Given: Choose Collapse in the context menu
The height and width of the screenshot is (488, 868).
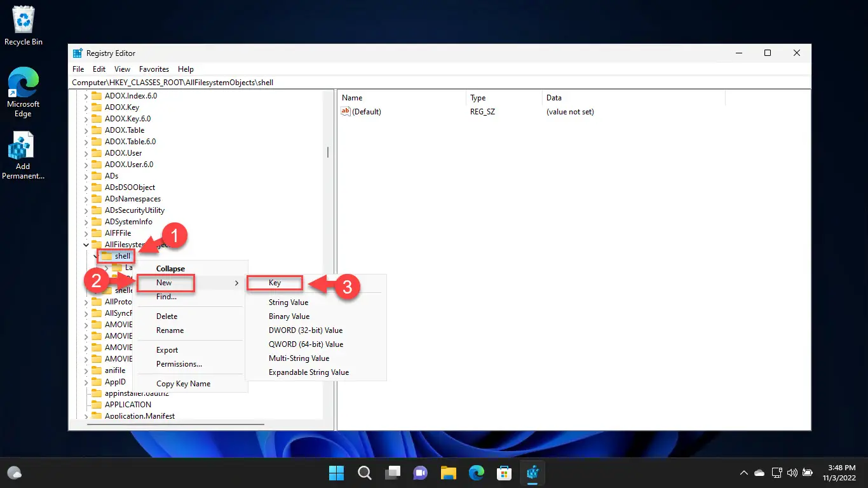Looking at the screenshot, I should coord(190,269).
